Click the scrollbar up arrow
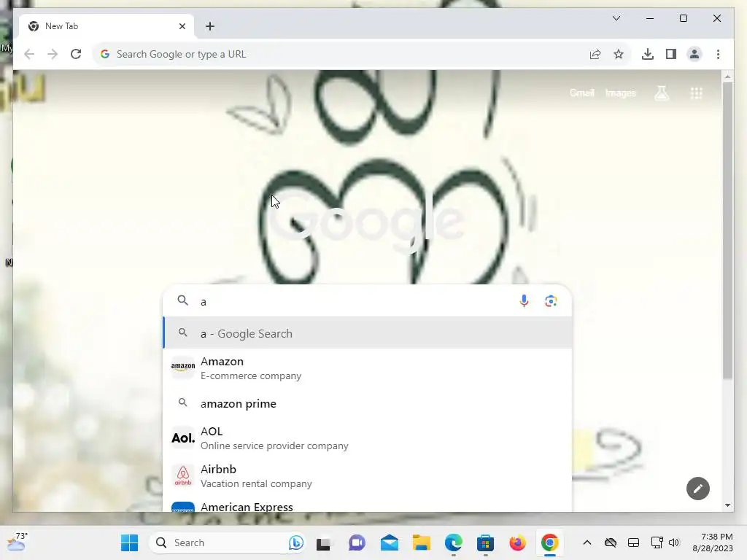Image resolution: width=747 pixels, height=560 pixels. pos(727,76)
